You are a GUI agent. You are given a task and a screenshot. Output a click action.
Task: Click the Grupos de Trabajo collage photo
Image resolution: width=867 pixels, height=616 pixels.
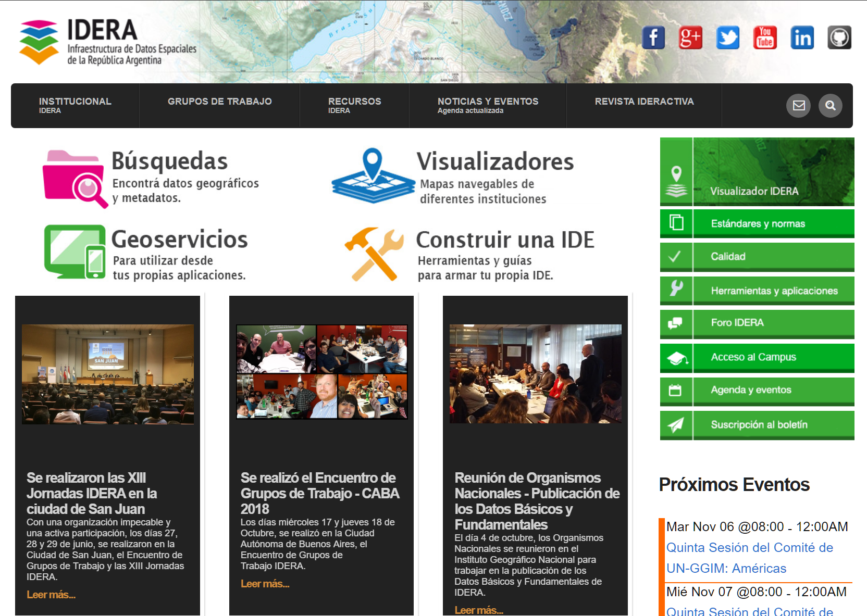tap(321, 372)
